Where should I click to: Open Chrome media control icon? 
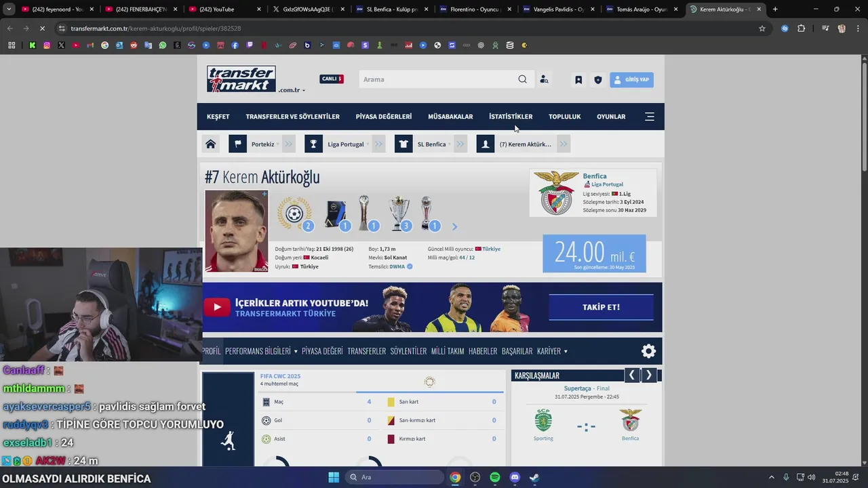coord(825,28)
